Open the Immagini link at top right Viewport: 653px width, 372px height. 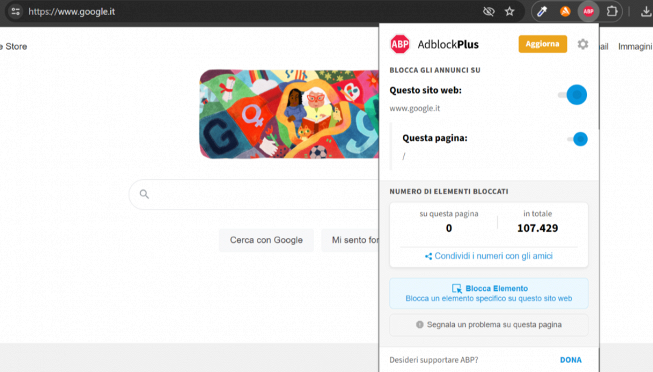[635, 47]
